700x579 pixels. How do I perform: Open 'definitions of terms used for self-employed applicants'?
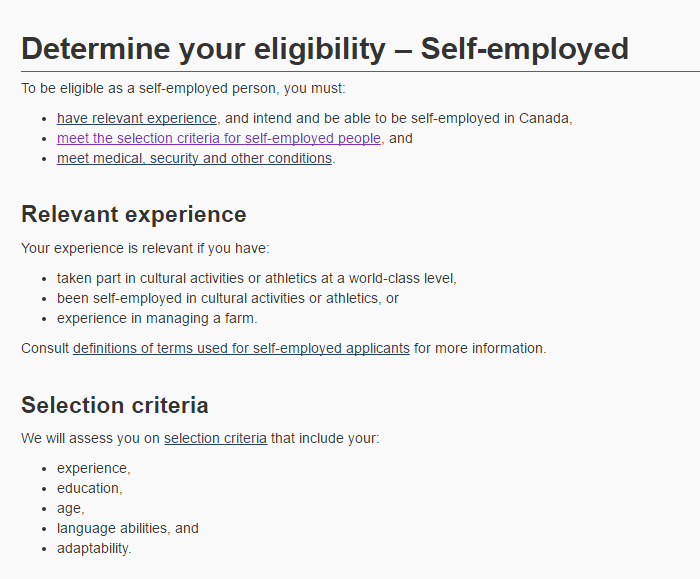pyautogui.click(x=241, y=348)
